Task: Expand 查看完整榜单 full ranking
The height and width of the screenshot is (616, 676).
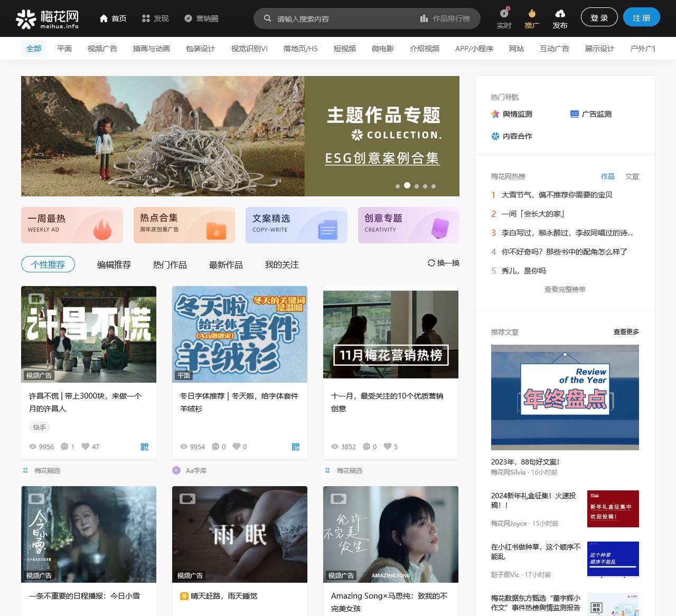Action: (x=565, y=289)
